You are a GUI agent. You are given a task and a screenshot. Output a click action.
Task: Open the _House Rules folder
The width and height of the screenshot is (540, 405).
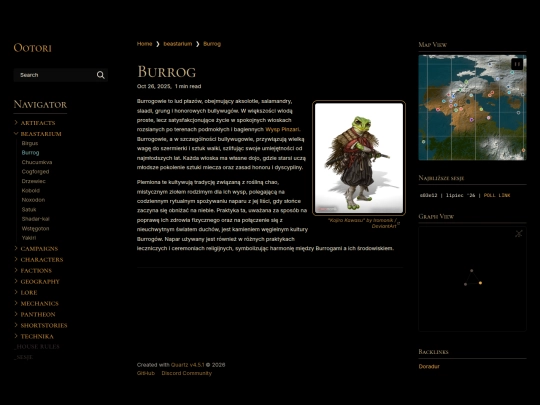37,347
